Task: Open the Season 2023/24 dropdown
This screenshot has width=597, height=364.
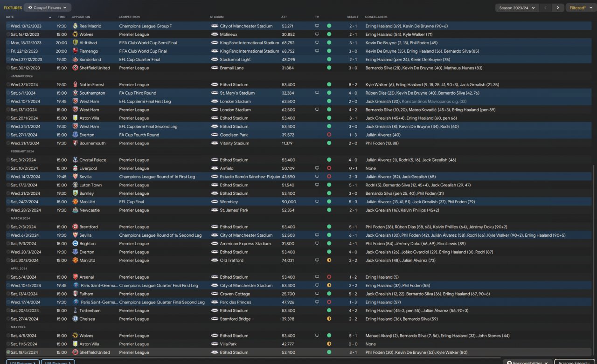Action: [x=517, y=8]
